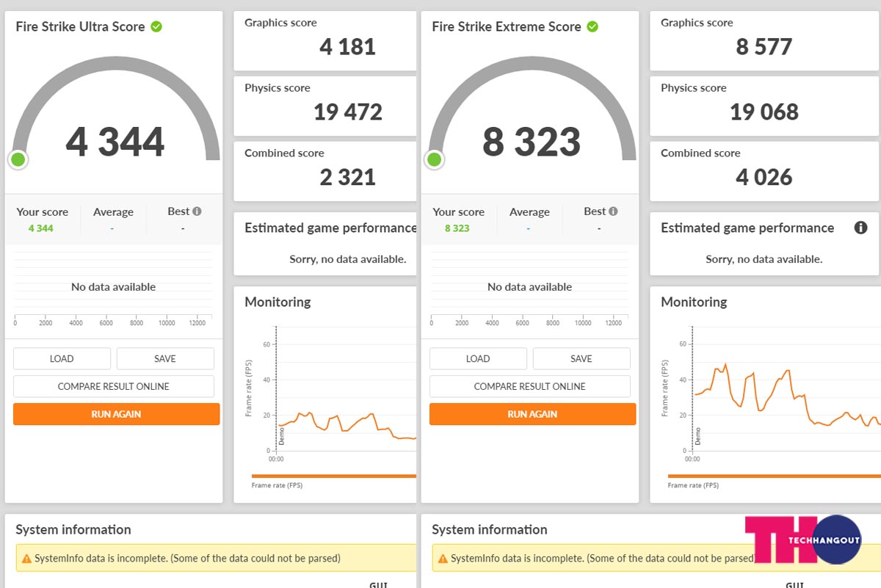Click the Fire Strike Extreme Score title
The height and width of the screenshot is (588, 881).
[x=507, y=26]
